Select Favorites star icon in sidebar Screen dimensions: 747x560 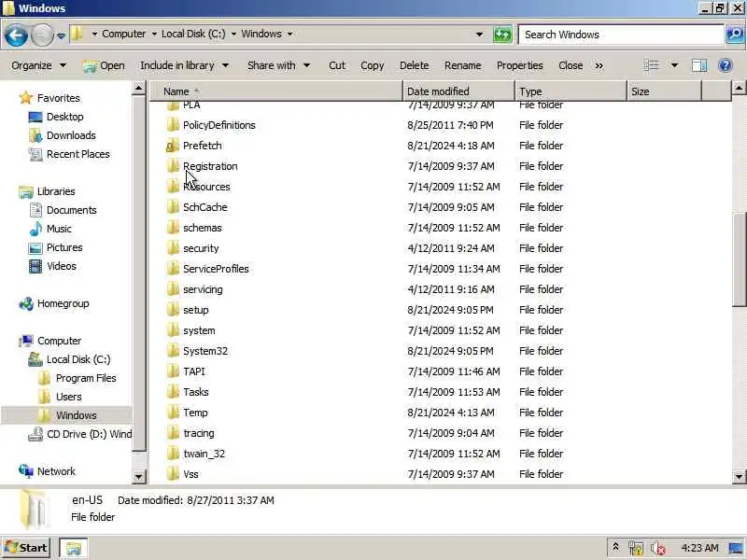tap(26, 98)
